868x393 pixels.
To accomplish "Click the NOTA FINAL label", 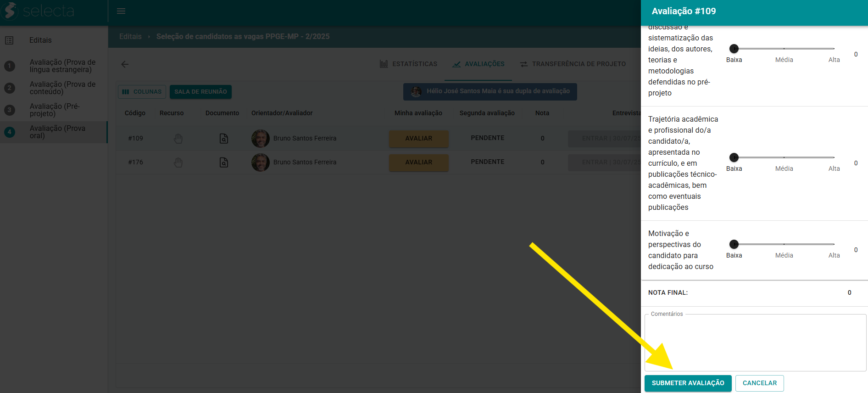I will [668, 293].
